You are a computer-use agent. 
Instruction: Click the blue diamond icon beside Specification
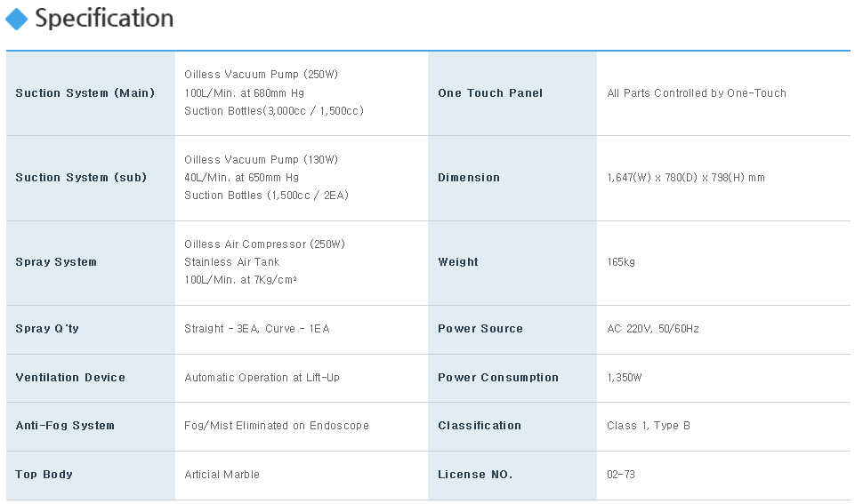17,19
